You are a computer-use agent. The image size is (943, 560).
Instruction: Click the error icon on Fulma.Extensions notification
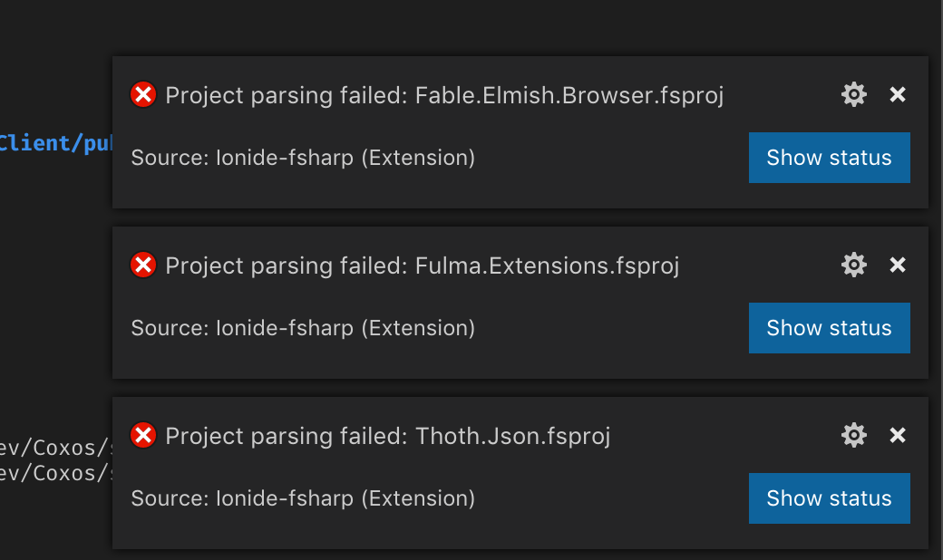point(142,265)
